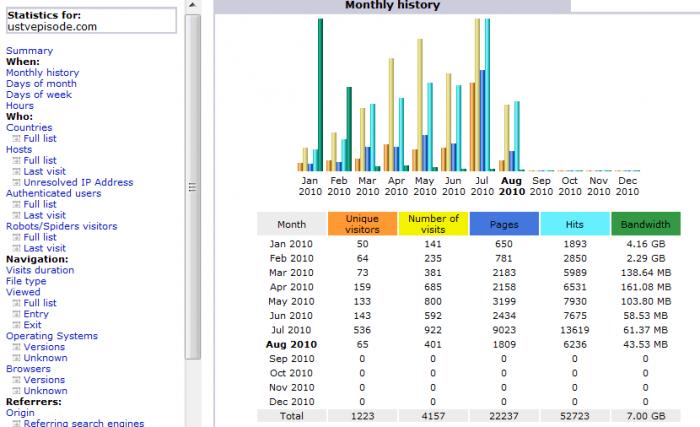This screenshot has width=700, height=427.
Task: Click the list icon beside Hosts Last visit
Action: tap(17, 172)
